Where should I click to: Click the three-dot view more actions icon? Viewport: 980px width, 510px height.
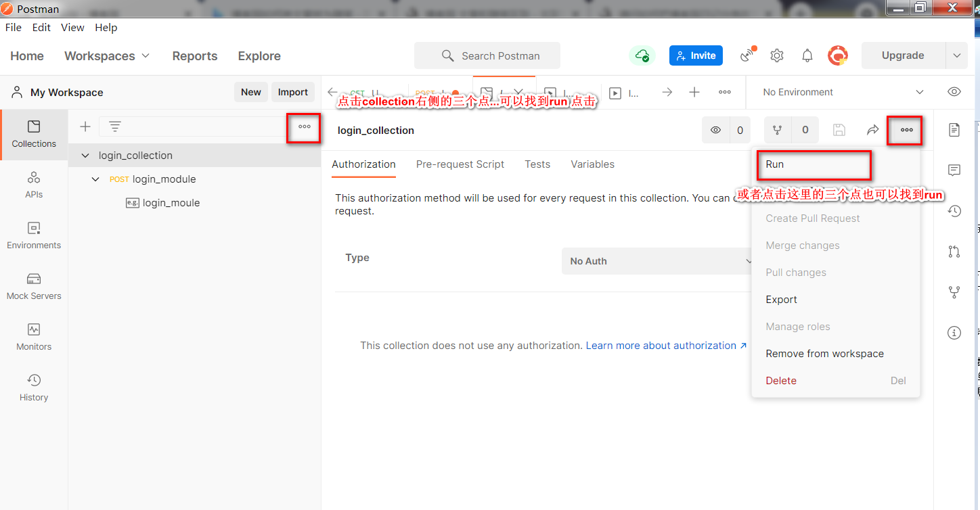[906, 130]
